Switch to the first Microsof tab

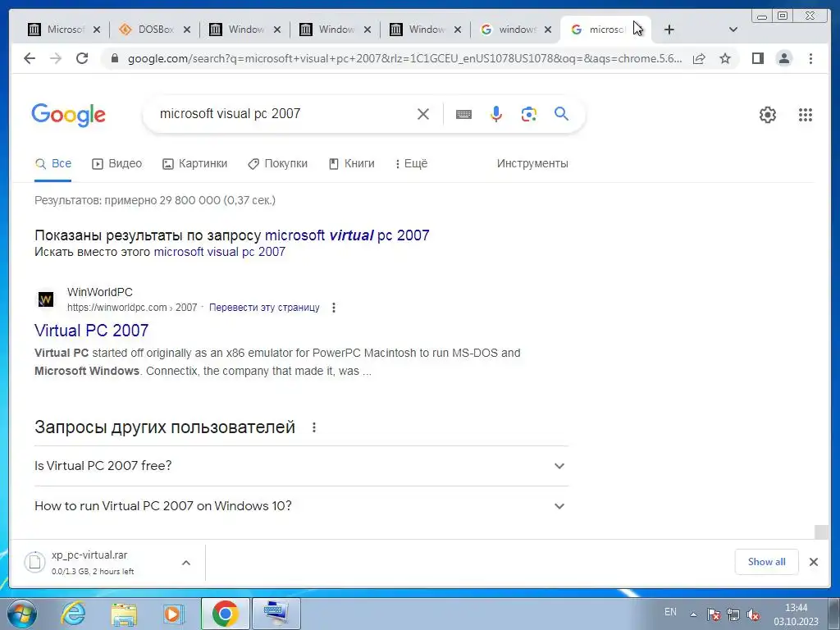pos(57,30)
